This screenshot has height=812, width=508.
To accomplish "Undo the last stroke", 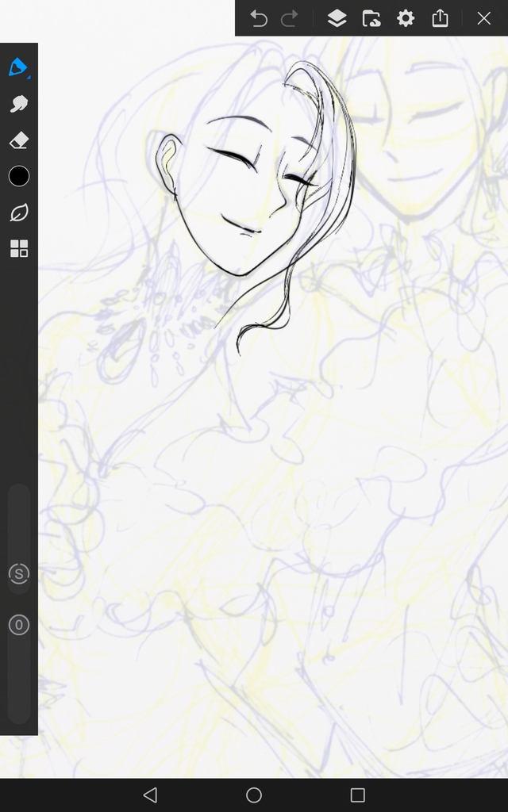I will [259, 18].
